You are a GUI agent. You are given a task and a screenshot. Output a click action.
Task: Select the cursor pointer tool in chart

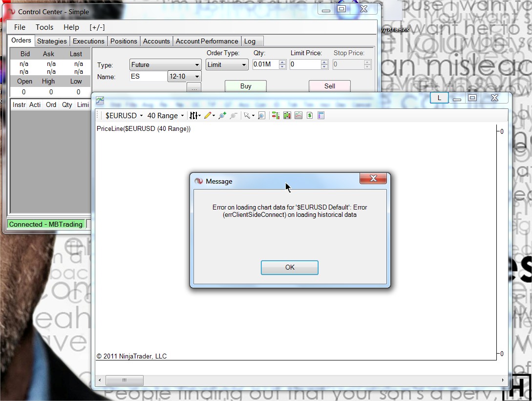[247, 116]
